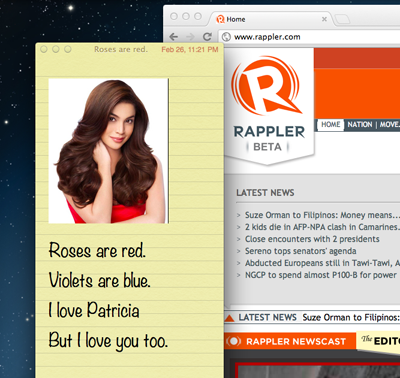Click the Rappler favicon on the Home tab

[220, 19]
